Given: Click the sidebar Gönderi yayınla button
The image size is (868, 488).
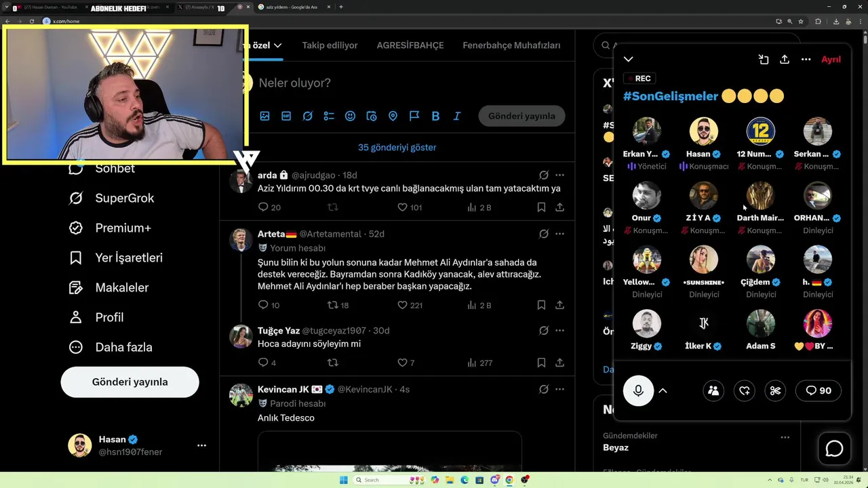Looking at the screenshot, I should point(130,382).
